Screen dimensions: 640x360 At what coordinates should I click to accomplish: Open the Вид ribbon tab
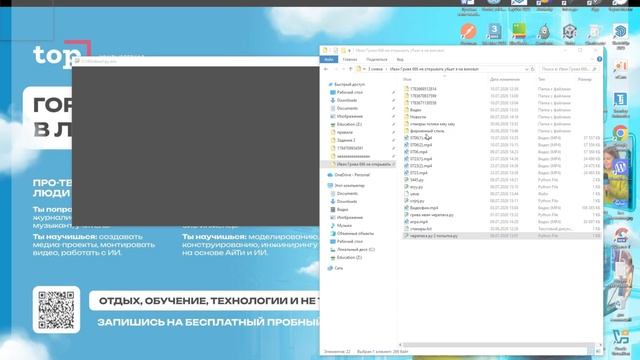point(400,60)
